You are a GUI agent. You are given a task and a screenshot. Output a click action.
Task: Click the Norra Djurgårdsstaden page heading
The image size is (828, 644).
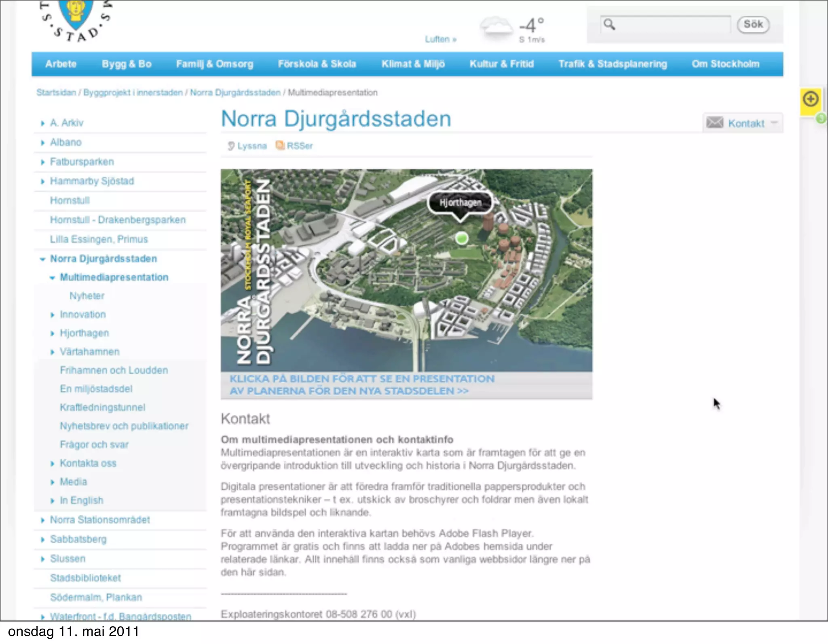(336, 119)
